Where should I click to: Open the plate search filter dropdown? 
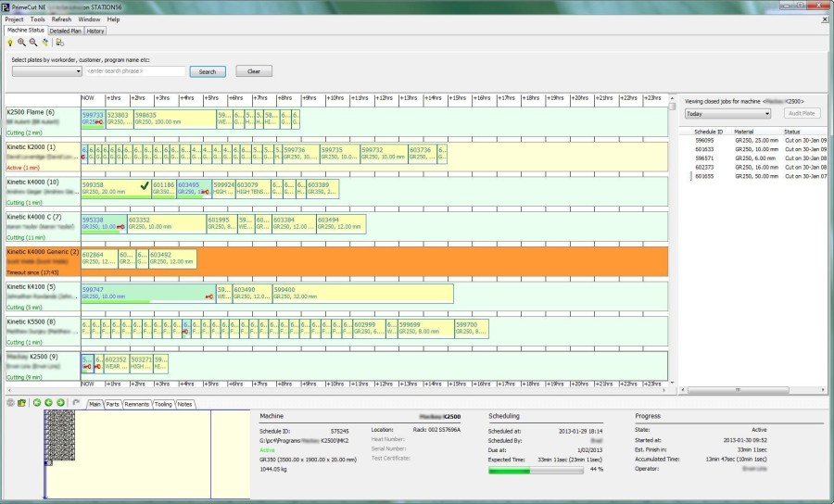[x=47, y=71]
